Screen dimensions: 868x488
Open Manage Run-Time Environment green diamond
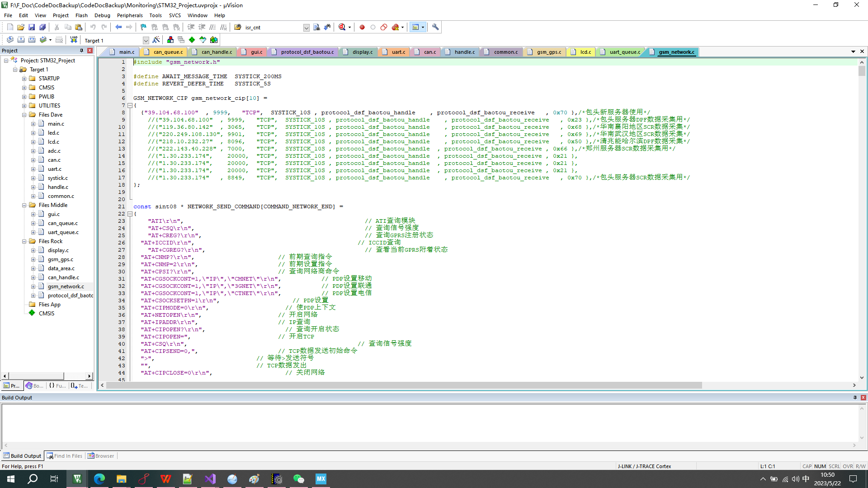[192, 40]
